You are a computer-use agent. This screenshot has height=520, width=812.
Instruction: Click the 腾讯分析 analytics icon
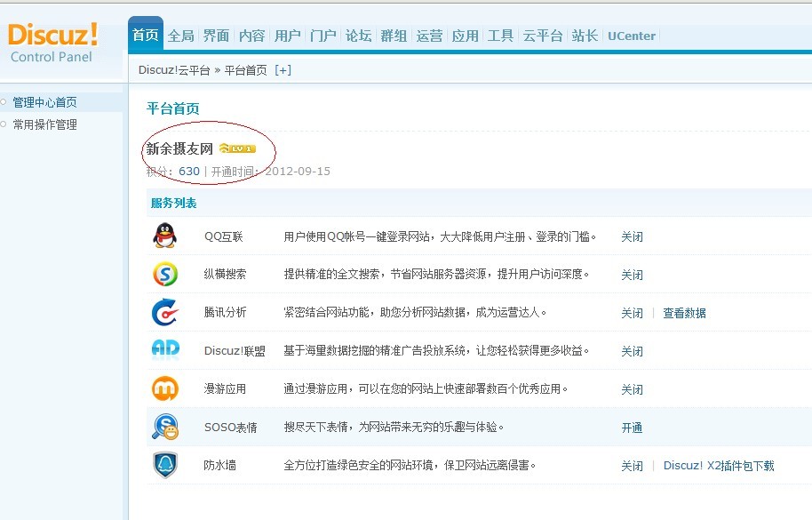click(x=165, y=312)
